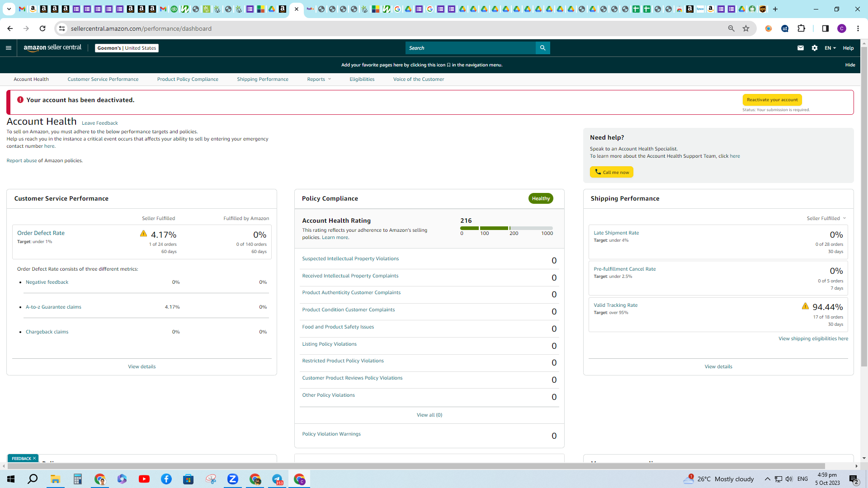Click the horizontal page scrollbar
The width and height of the screenshot is (868, 488).
[416, 466]
